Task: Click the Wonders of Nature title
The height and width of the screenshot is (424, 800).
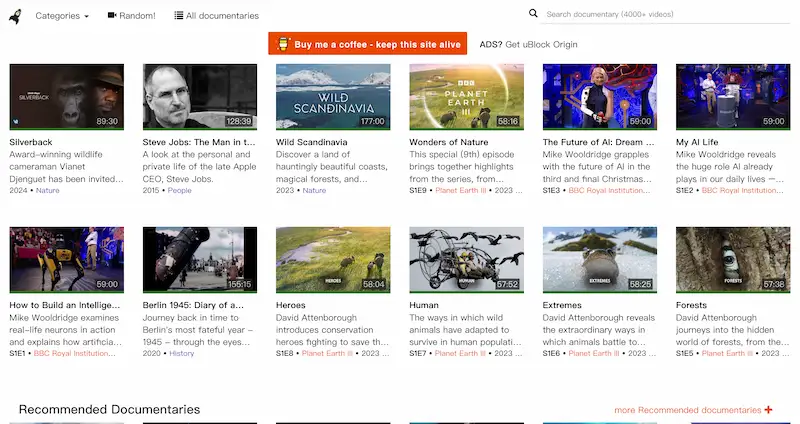Action: [x=448, y=142]
